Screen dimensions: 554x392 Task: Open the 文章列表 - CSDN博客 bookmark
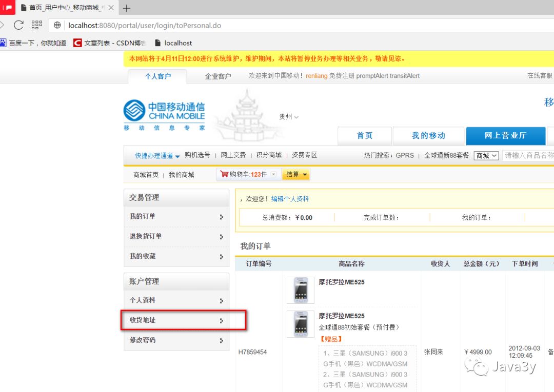click(110, 43)
